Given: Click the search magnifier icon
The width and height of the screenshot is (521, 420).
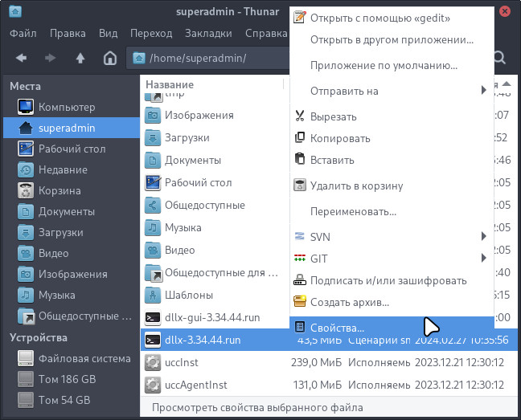Looking at the screenshot, I should click(x=498, y=58).
